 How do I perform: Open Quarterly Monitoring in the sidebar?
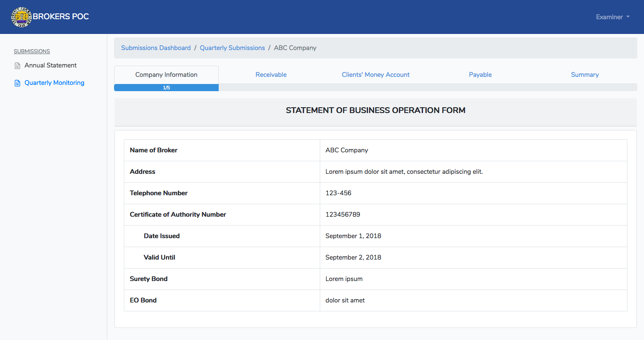tap(54, 83)
